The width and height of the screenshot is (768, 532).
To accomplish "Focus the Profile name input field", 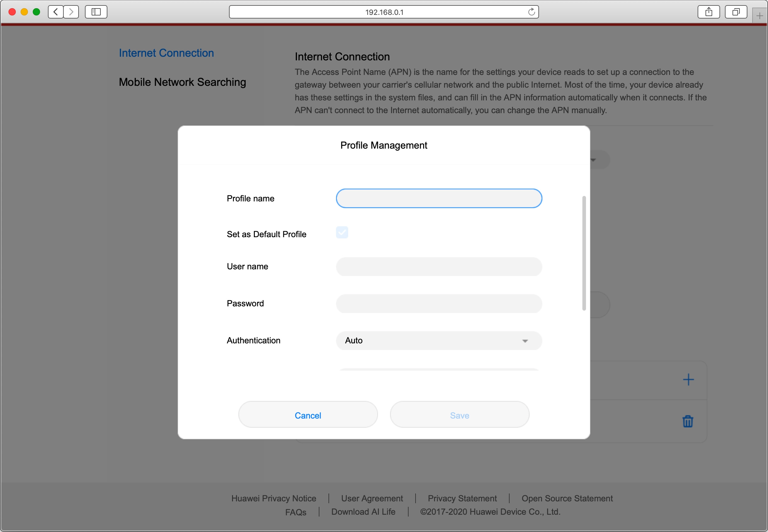I will pos(439,198).
